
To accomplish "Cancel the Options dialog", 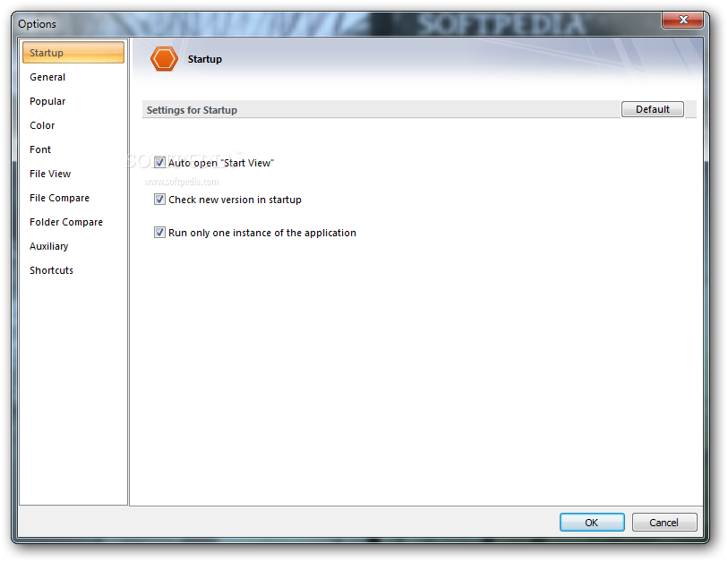I will tap(664, 522).
